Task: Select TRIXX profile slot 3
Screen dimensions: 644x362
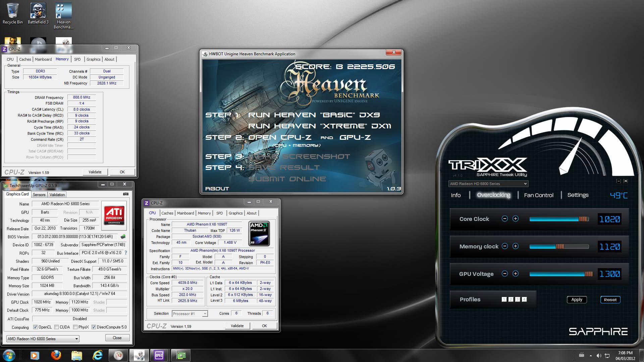Action: 518,299
